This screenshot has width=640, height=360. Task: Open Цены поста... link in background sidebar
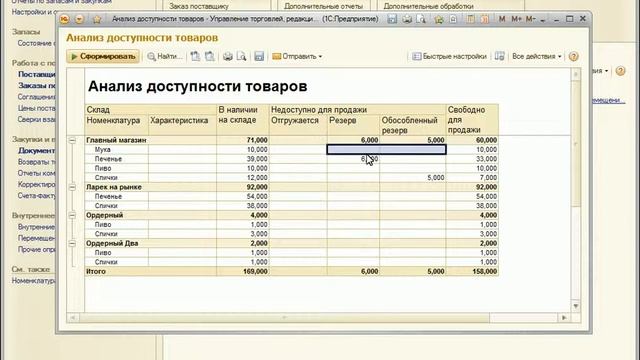click(36, 109)
